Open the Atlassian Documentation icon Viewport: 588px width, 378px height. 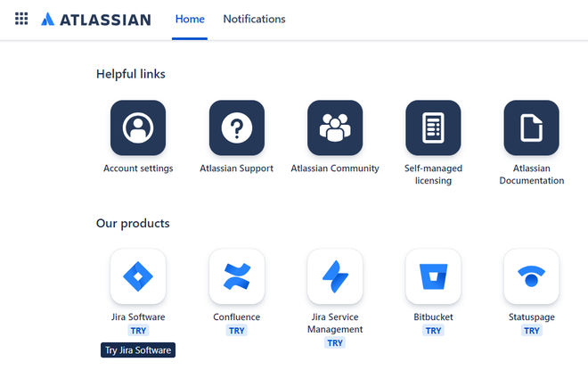click(531, 127)
